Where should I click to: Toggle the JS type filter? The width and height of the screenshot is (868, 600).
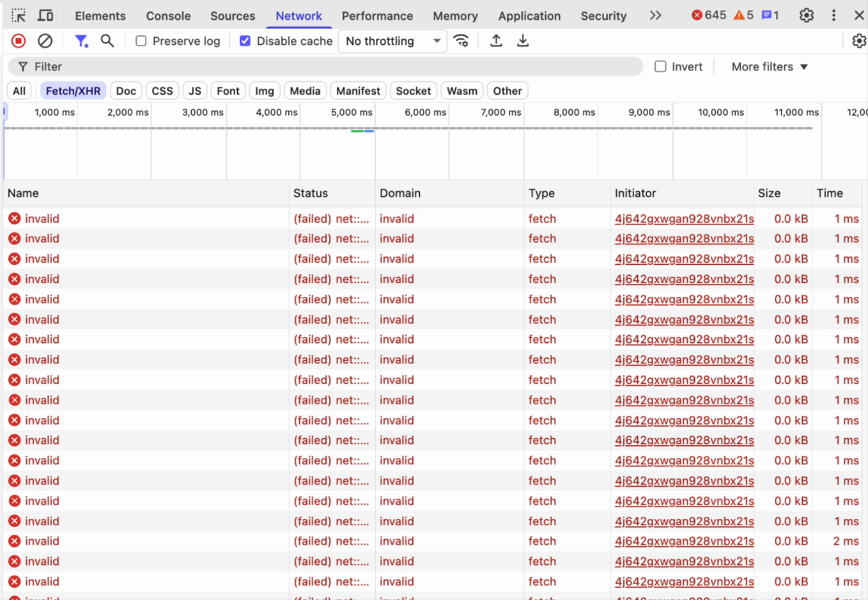[195, 91]
